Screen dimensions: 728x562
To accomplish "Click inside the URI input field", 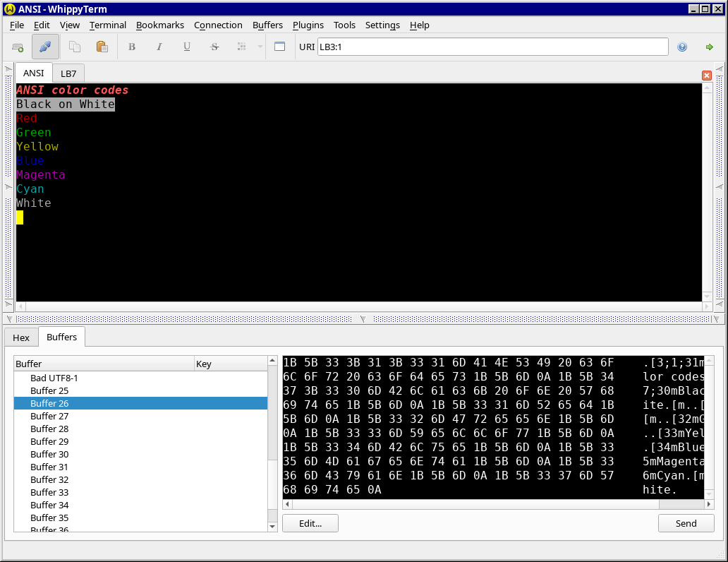I will click(492, 47).
